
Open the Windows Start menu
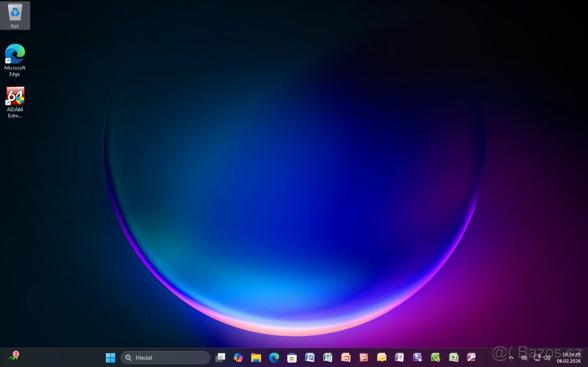[x=111, y=358]
